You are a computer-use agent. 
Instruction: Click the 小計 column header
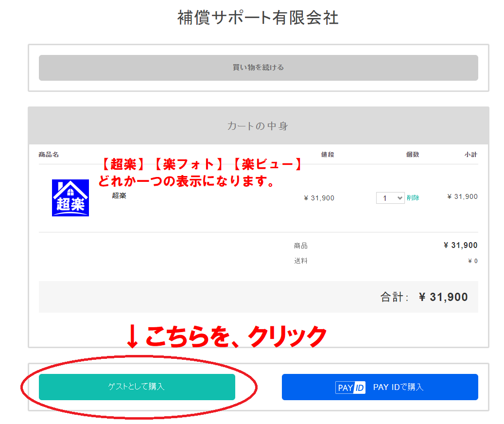click(470, 155)
